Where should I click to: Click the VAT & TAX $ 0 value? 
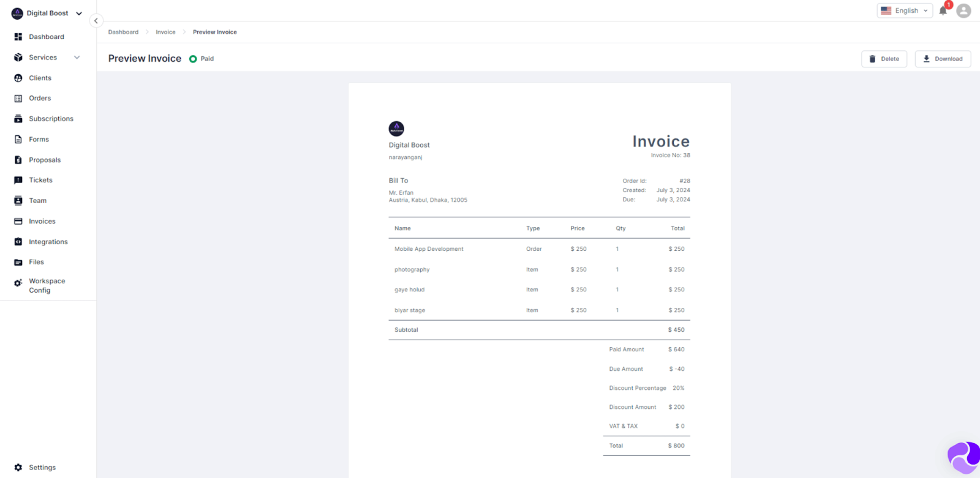point(680,426)
